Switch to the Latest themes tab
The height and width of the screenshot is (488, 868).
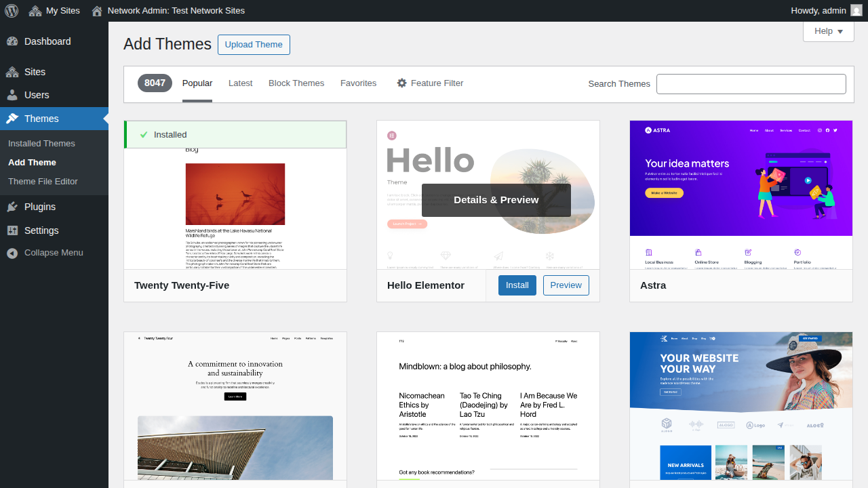pyautogui.click(x=240, y=83)
